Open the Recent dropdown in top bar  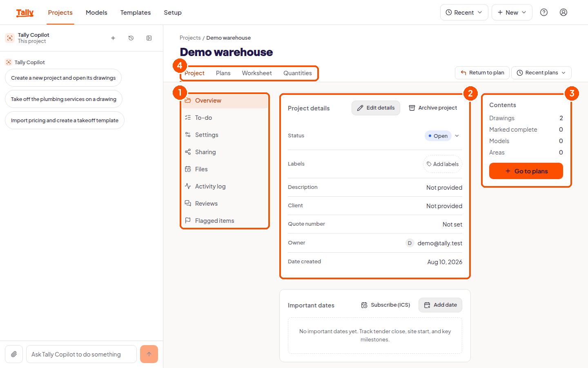click(x=464, y=12)
